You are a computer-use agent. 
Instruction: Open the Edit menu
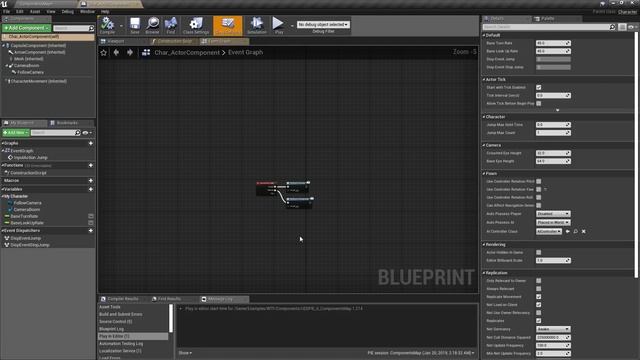pyautogui.click(x=20, y=11)
